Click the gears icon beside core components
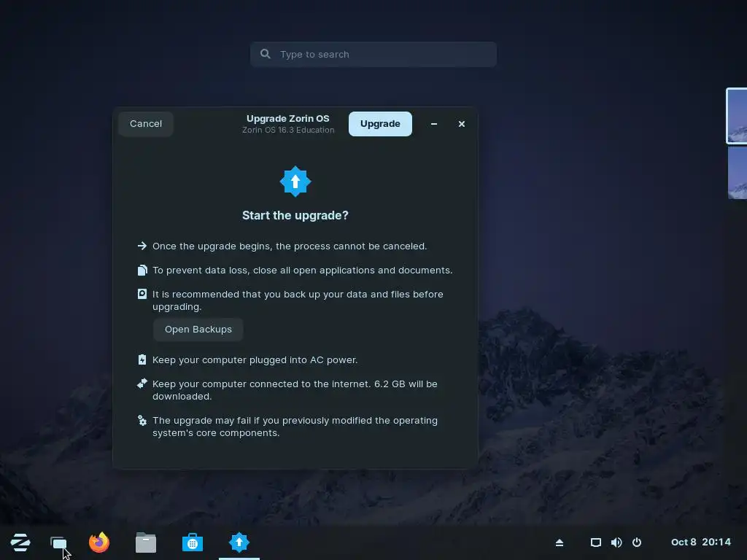Viewport: 747px width, 560px height. 142,420
